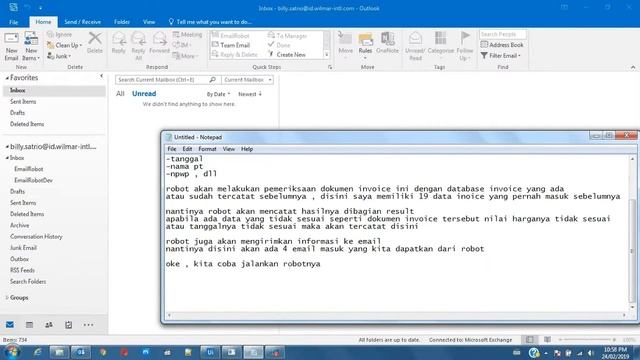
Task: Open the Follow Up flag menu
Action: pyautogui.click(x=465, y=46)
